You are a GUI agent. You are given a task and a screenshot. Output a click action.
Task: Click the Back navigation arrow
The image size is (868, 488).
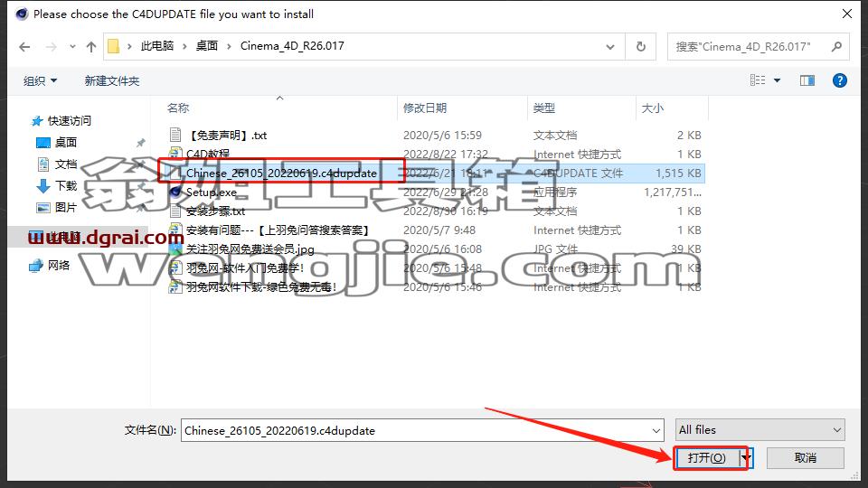(24, 47)
